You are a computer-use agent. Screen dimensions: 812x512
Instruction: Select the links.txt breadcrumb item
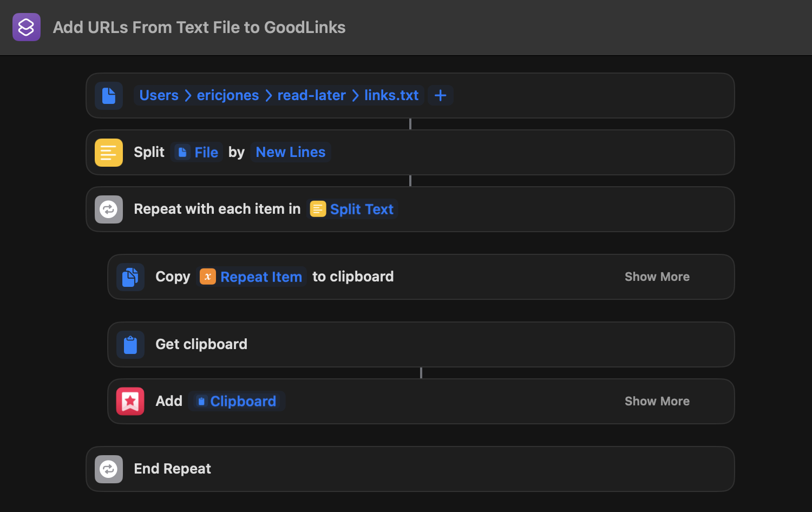point(391,95)
